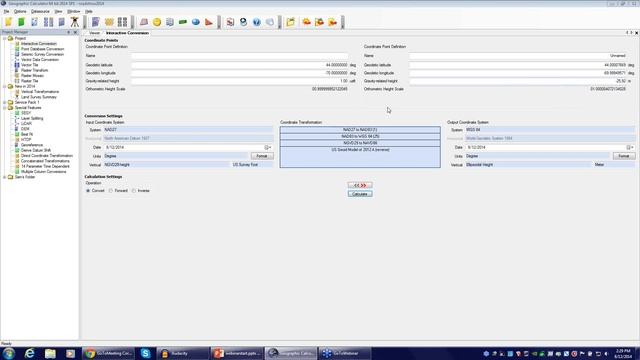Click the blue globe toolbar icon

(196, 22)
